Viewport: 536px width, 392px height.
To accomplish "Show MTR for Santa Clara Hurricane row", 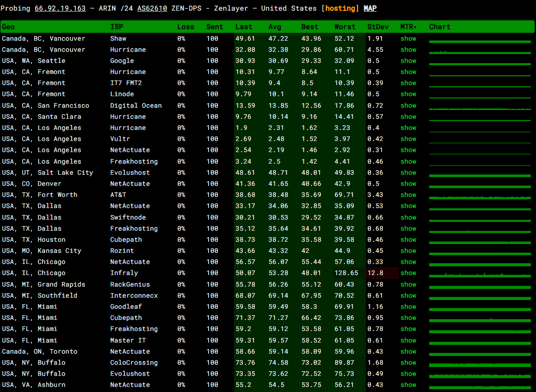I will tap(408, 116).
